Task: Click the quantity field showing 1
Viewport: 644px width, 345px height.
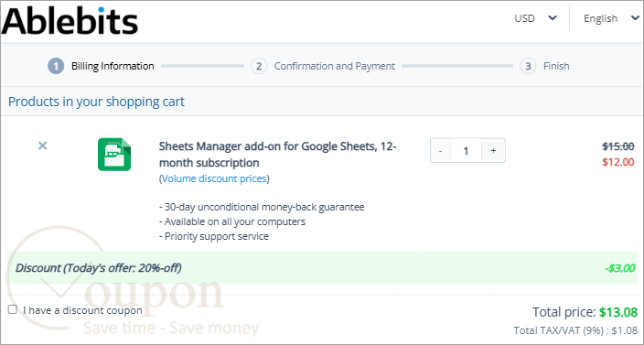Action: (x=466, y=151)
